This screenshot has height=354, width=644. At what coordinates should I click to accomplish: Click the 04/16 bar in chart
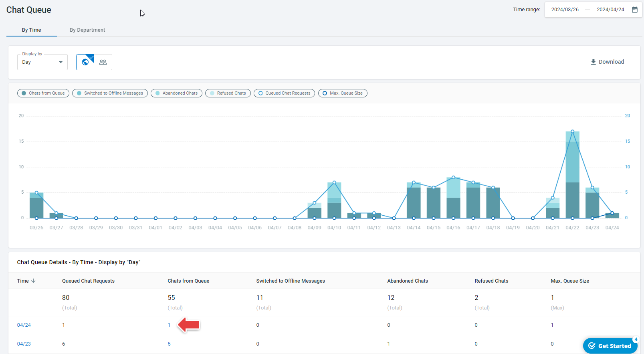pyautogui.click(x=453, y=198)
